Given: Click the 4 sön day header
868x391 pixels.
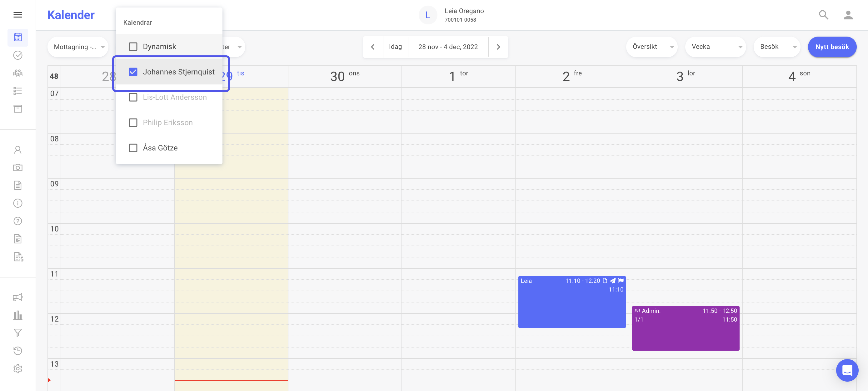Looking at the screenshot, I should tap(799, 77).
